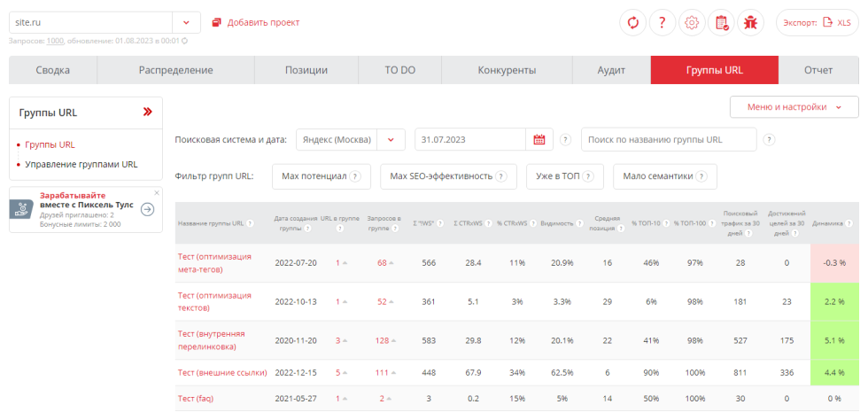Click the 5.1 % dynamics cell

834,340
